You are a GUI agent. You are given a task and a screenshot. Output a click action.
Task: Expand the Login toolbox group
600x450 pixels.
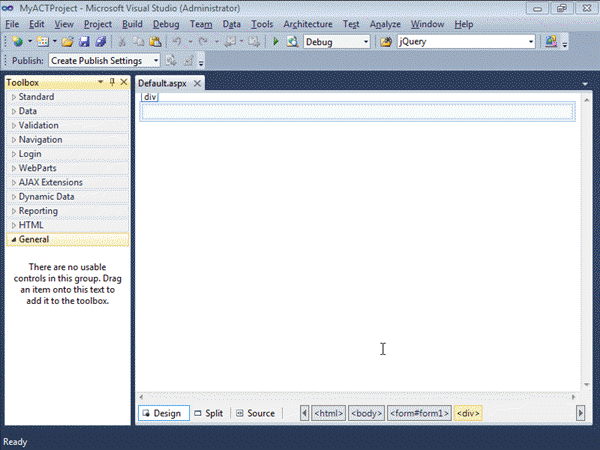pyautogui.click(x=13, y=154)
